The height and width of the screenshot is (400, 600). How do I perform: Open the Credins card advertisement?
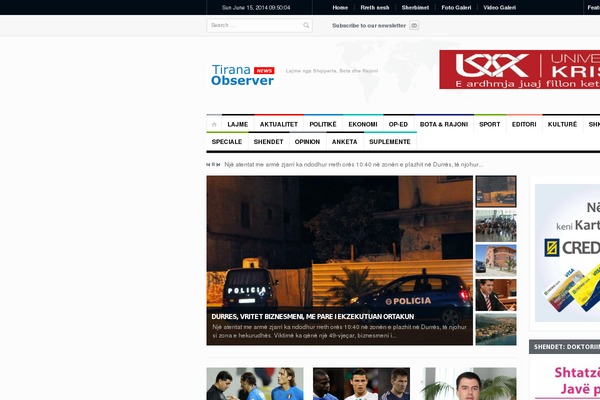click(x=567, y=253)
